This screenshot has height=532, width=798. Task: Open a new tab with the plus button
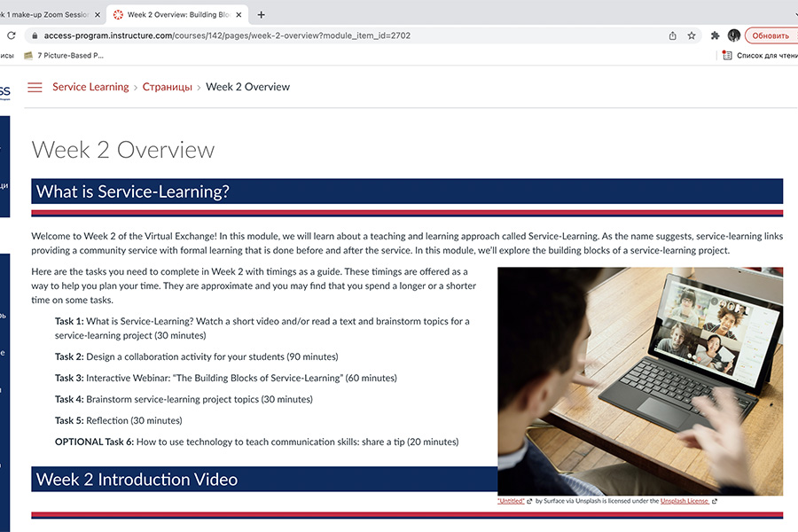(x=261, y=15)
